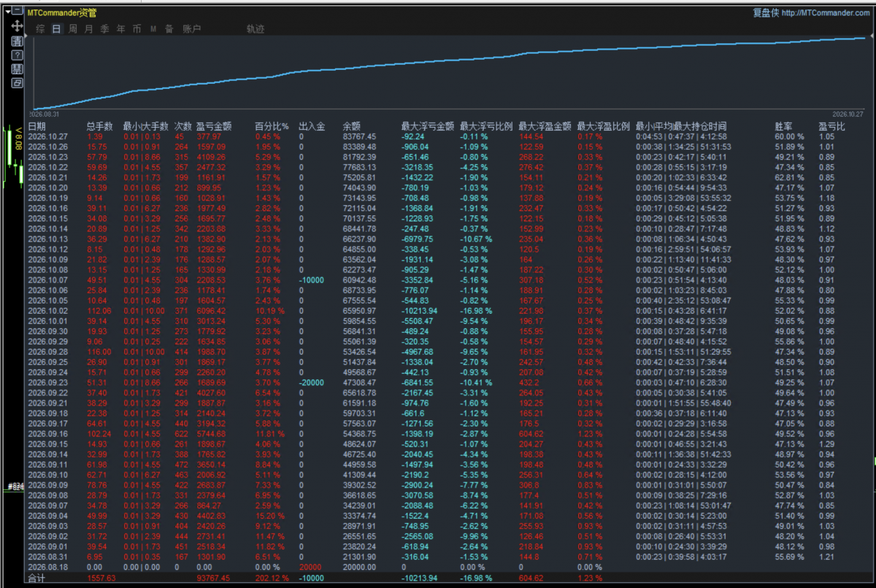The width and height of the screenshot is (876, 588).
Task: Click the 盈亏金额 column header
Action: coord(215,126)
